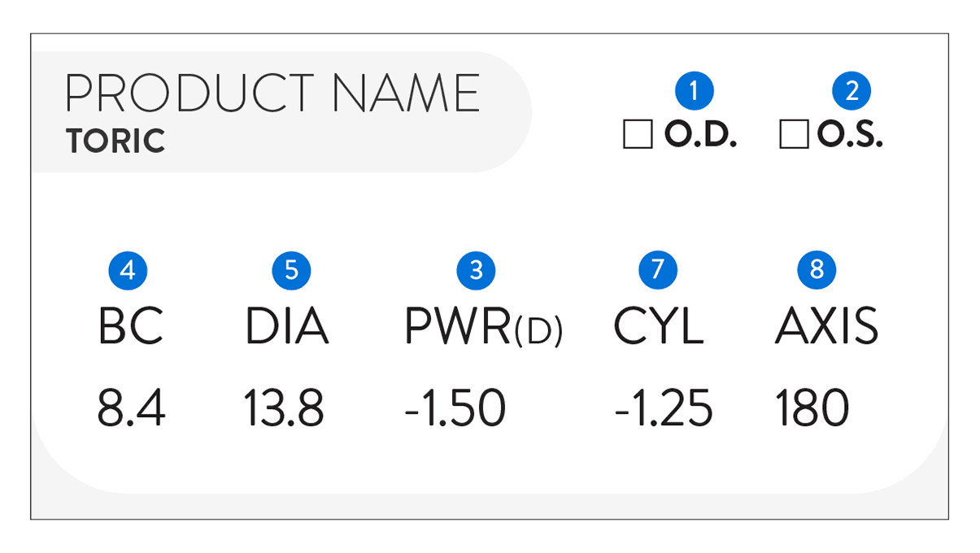Click the blue number 1 marker
The image size is (980, 553).
tap(694, 91)
